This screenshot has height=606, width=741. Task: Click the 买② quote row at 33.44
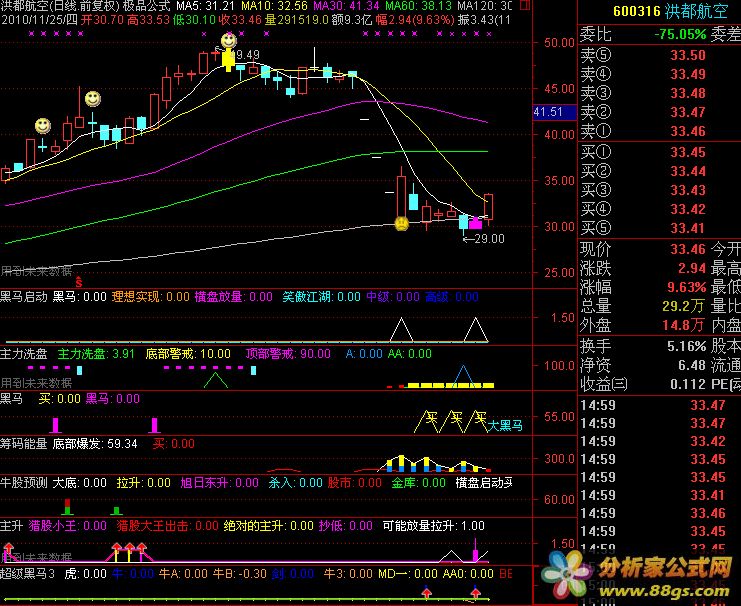point(659,171)
